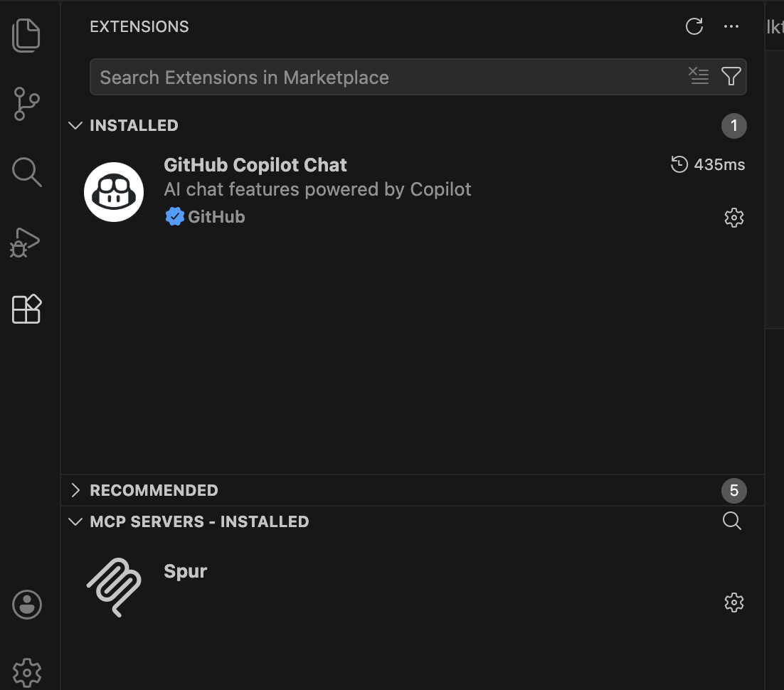Click the Search Extensions in Marketplace field
This screenshot has width=784, height=690.
tap(356, 76)
